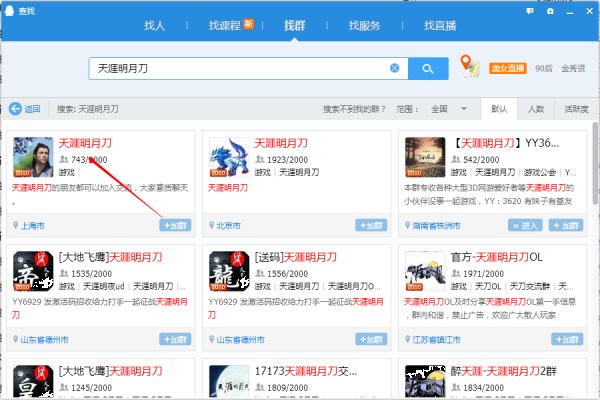
Task: Sort results by 人数
Action: [x=536, y=109]
